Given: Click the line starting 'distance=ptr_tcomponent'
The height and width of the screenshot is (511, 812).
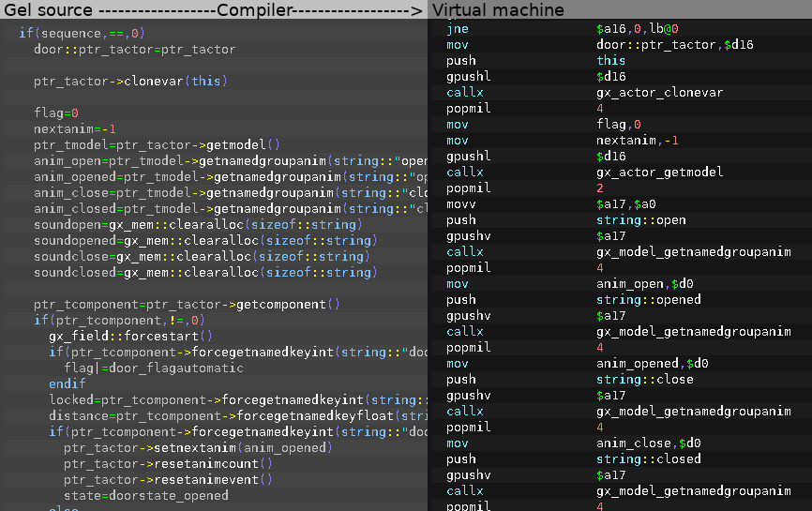Looking at the screenshot, I should 238,416.
